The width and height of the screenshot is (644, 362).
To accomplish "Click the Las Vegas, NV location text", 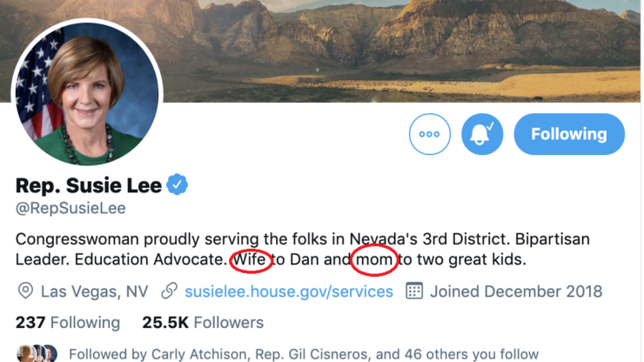I will pyautogui.click(x=94, y=292).
